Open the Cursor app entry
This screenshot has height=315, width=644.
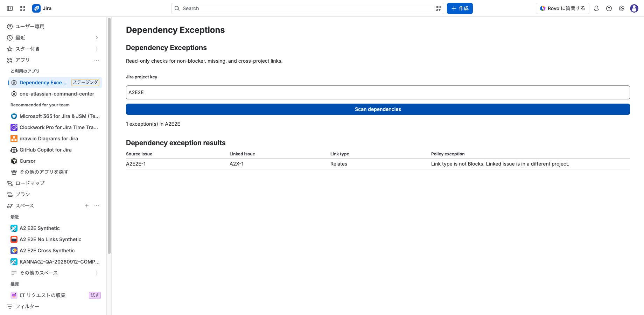point(55,161)
